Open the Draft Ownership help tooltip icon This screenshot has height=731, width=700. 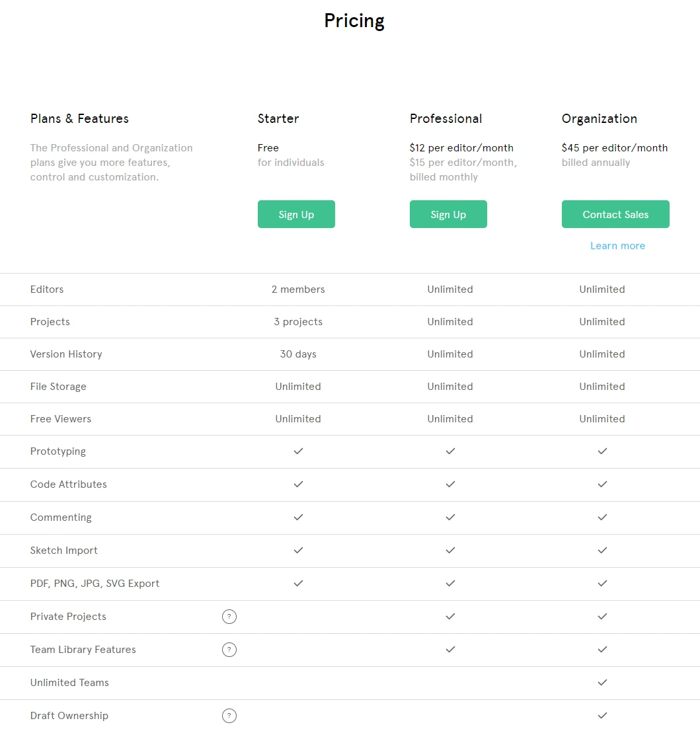coord(229,716)
